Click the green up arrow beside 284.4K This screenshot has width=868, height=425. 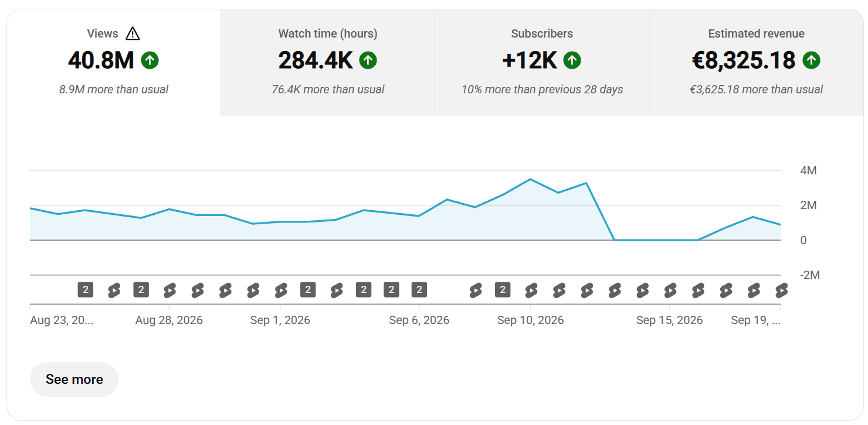(368, 60)
